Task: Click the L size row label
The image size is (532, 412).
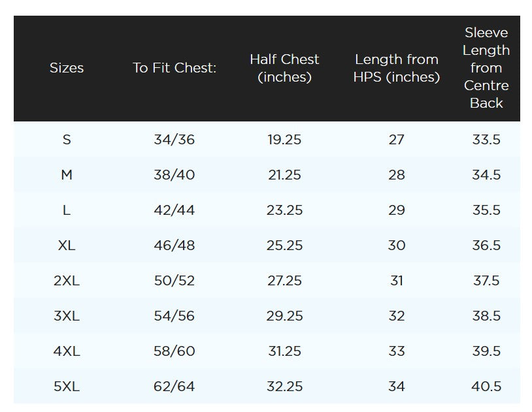Action: pyautogui.click(x=67, y=210)
